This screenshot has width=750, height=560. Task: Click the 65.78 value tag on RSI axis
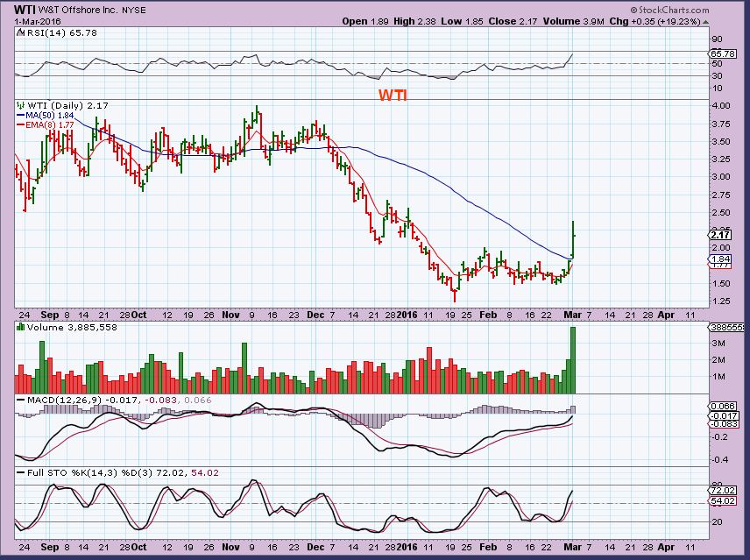tap(722, 54)
